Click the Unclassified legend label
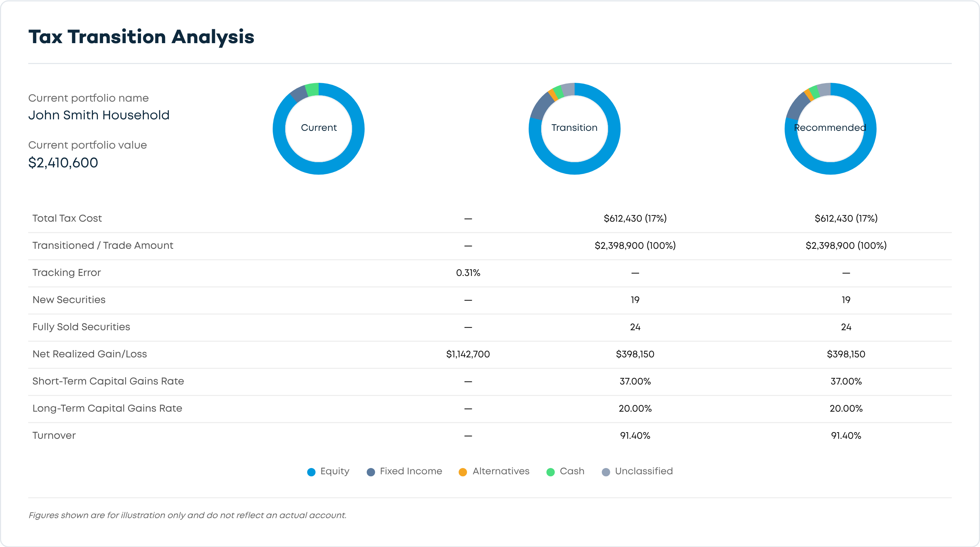 pyautogui.click(x=644, y=471)
